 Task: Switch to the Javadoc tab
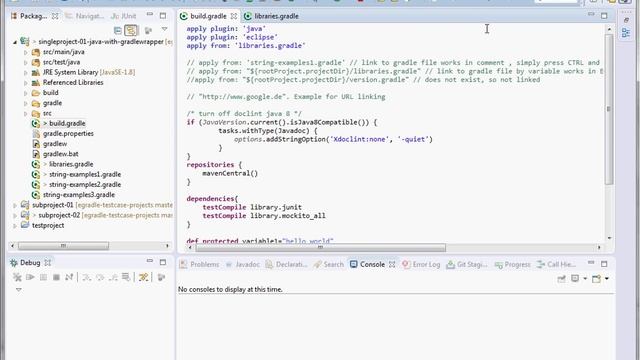[243, 264]
